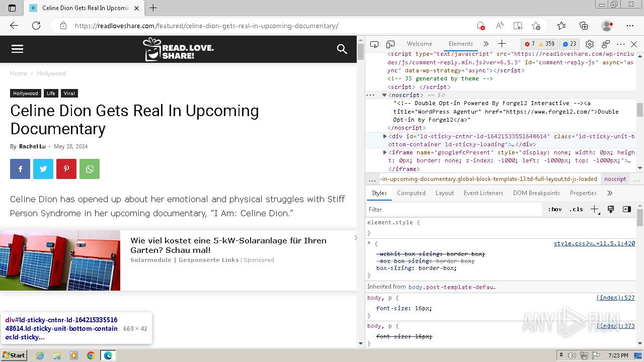Switch to the Computed pane

pos(411,193)
